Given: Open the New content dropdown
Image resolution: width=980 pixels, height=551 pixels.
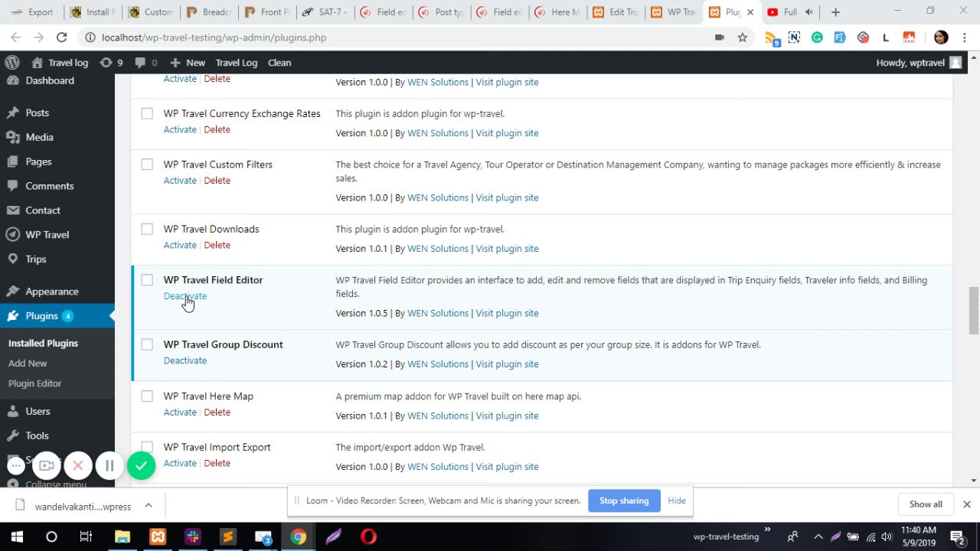Looking at the screenshot, I should pyautogui.click(x=188, y=63).
